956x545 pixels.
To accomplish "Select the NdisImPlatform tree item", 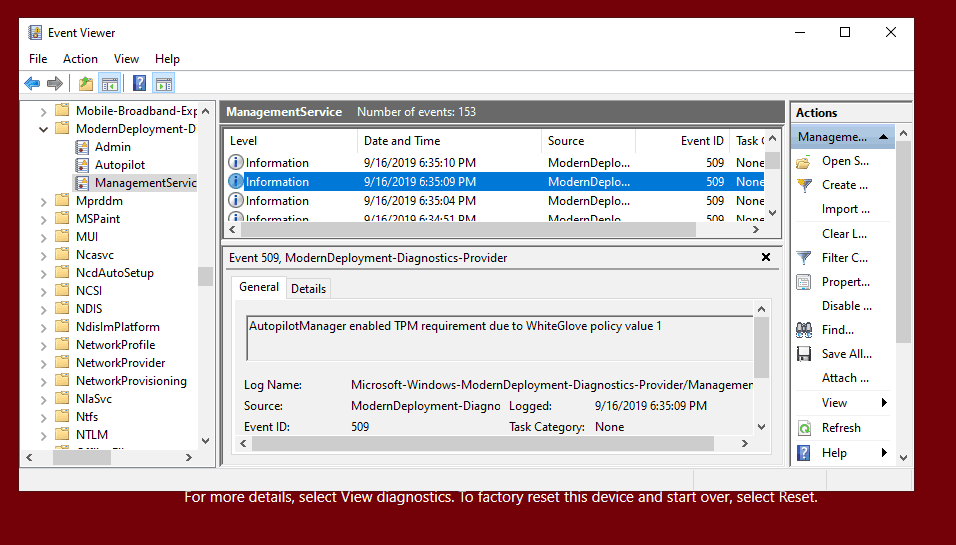I will click(118, 327).
